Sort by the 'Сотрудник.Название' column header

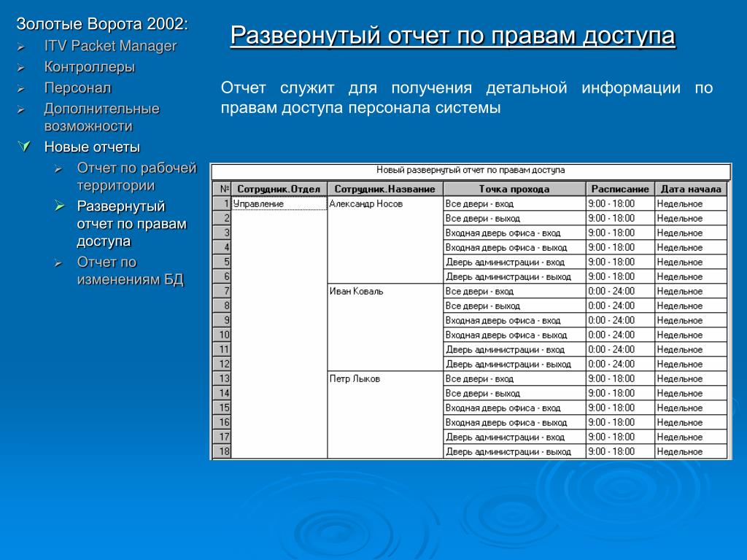click(385, 189)
